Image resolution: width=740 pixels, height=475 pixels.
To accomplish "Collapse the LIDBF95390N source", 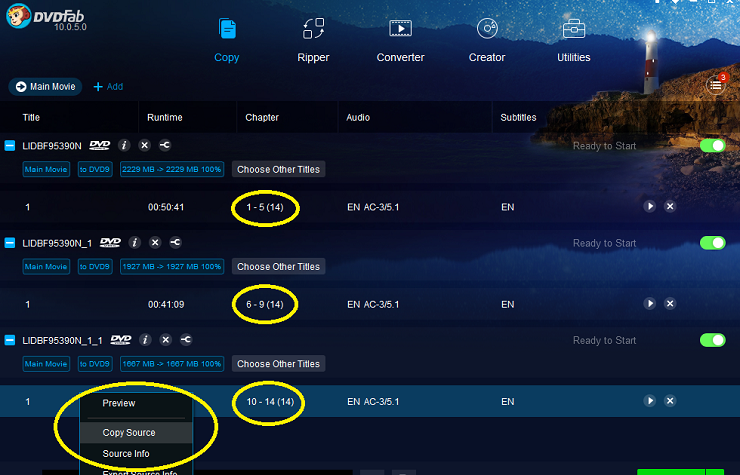I will tap(10, 145).
